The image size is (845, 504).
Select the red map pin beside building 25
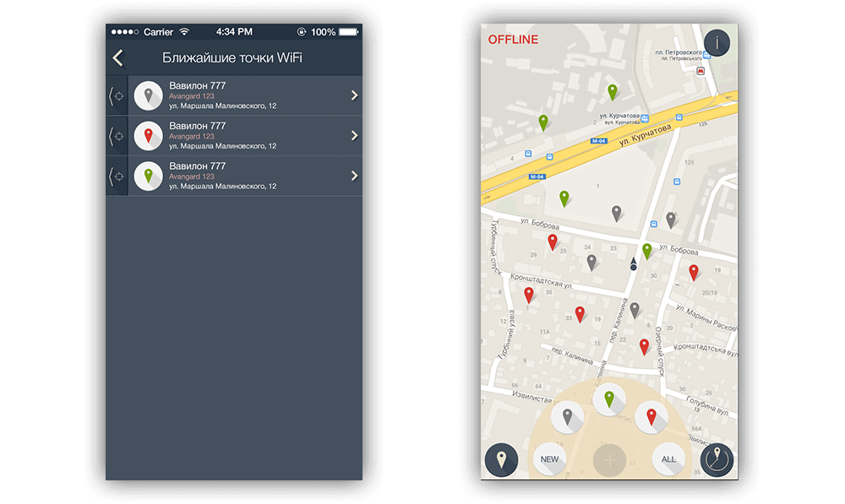click(553, 242)
